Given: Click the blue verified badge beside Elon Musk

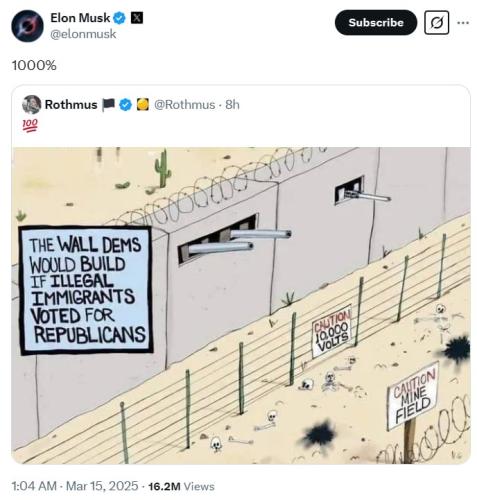Looking at the screenshot, I should point(119,18).
